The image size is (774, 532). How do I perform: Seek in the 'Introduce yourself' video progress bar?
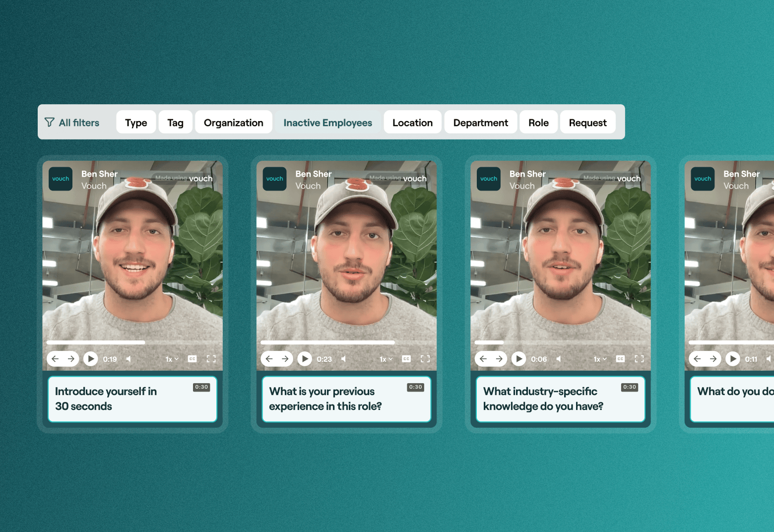coord(132,342)
